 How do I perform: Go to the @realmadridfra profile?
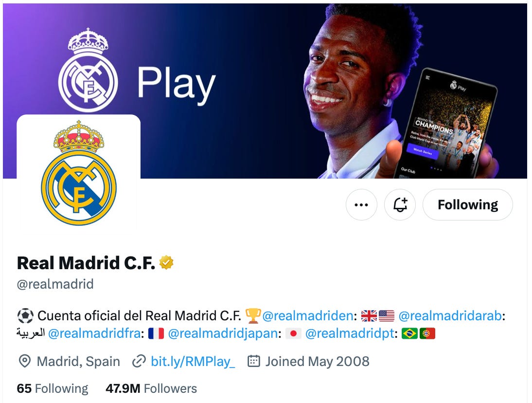(x=94, y=333)
